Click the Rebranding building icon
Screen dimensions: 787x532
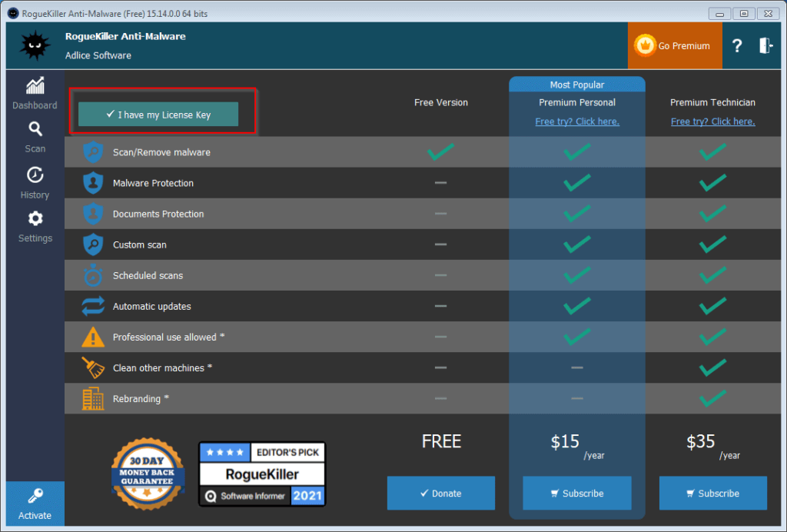pyautogui.click(x=93, y=398)
